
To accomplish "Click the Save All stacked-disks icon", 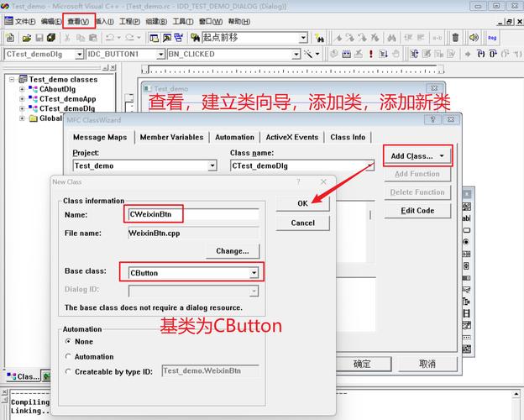I will [x=51, y=38].
